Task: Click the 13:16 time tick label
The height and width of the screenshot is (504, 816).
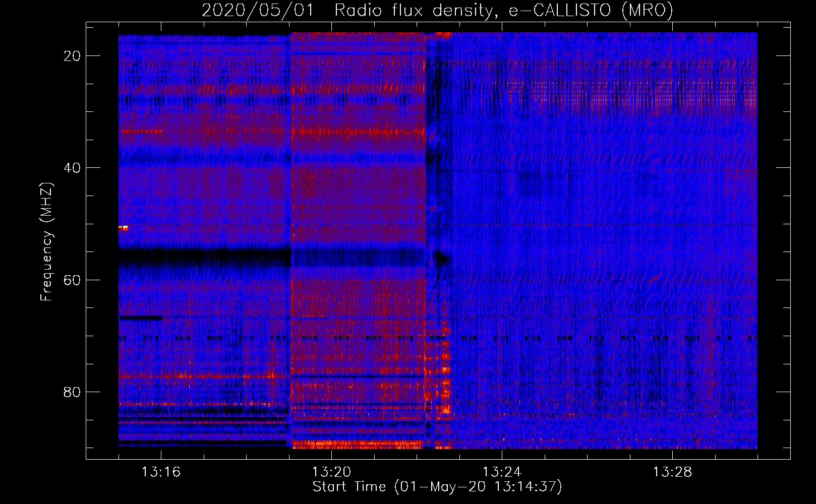Action: [161, 472]
